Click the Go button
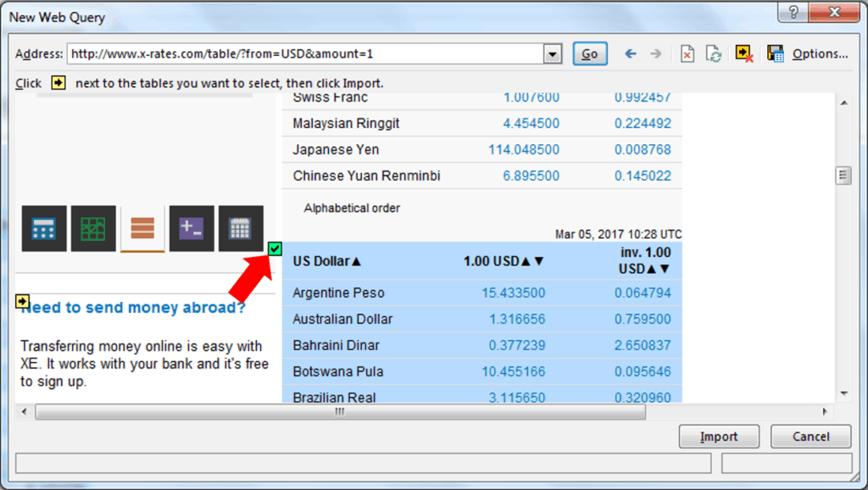Viewport: 868px width, 490px height. click(x=590, y=53)
